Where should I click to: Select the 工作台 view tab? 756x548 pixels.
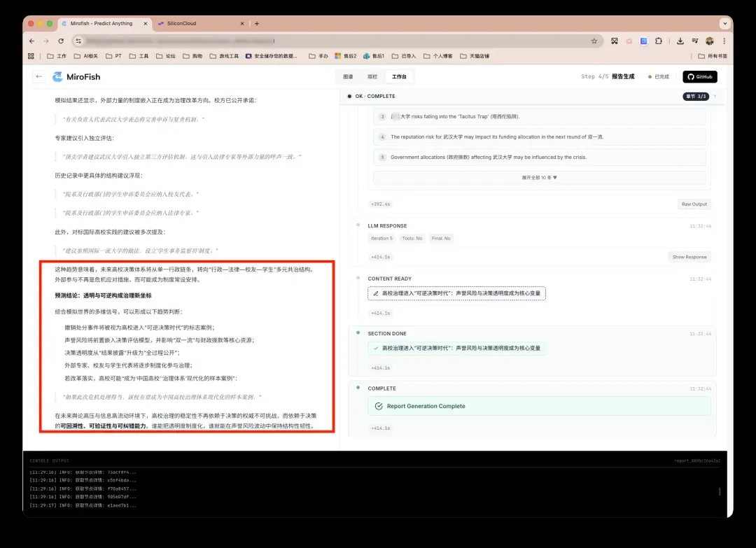click(x=398, y=77)
